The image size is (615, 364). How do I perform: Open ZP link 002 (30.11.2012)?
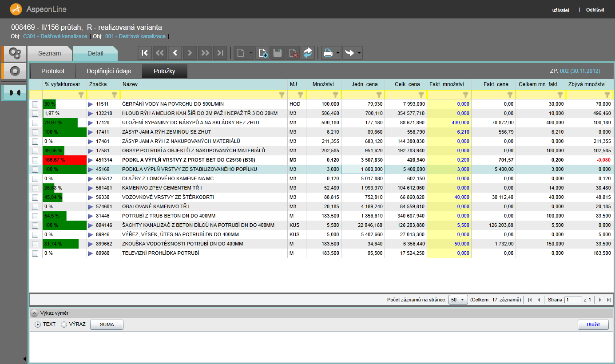(x=580, y=71)
